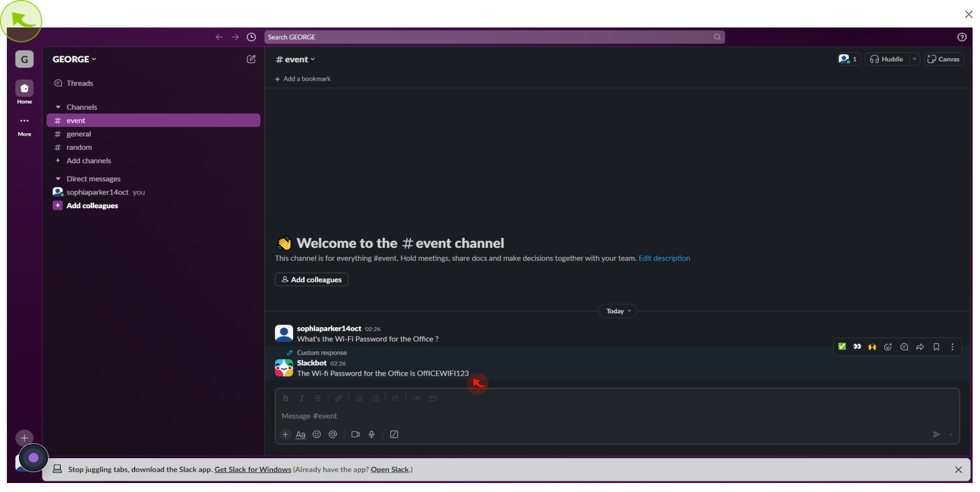The height and width of the screenshot is (492, 980).
Task: Click the Message #event input field
Action: point(617,416)
